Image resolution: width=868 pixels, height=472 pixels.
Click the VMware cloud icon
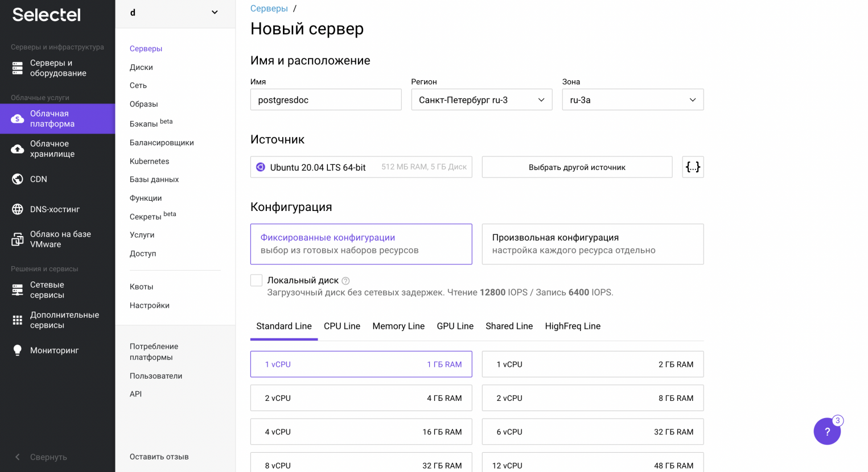click(18, 239)
